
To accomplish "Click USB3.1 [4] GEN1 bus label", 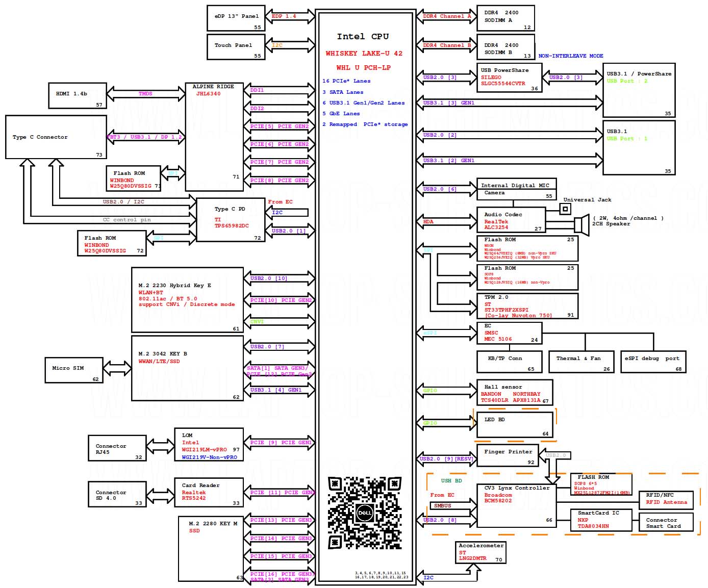I will 276,390.
